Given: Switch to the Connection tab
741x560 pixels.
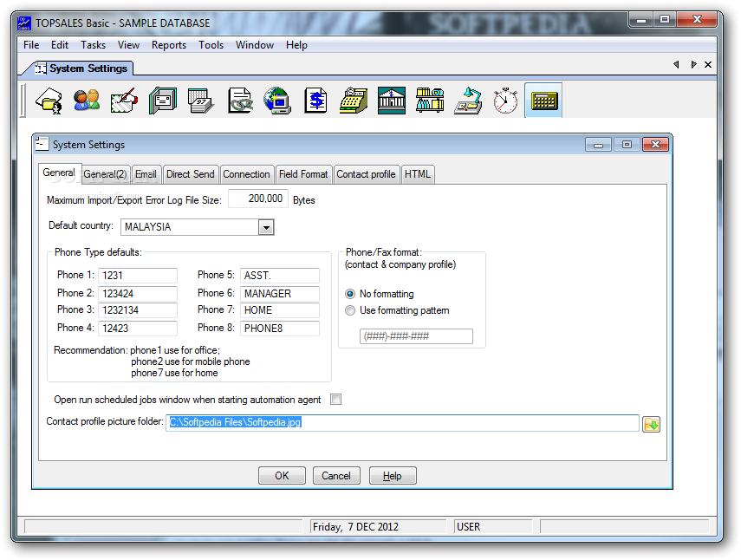Looking at the screenshot, I should pyautogui.click(x=246, y=174).
